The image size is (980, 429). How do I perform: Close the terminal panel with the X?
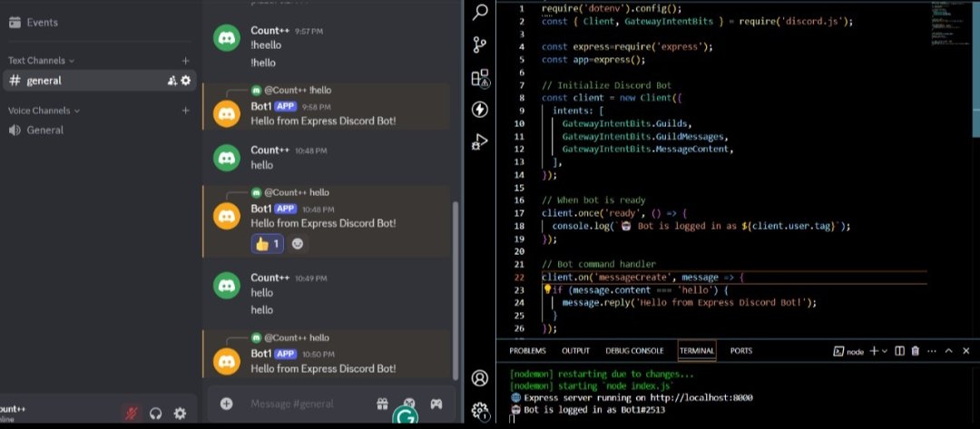(x=966, y=351)
